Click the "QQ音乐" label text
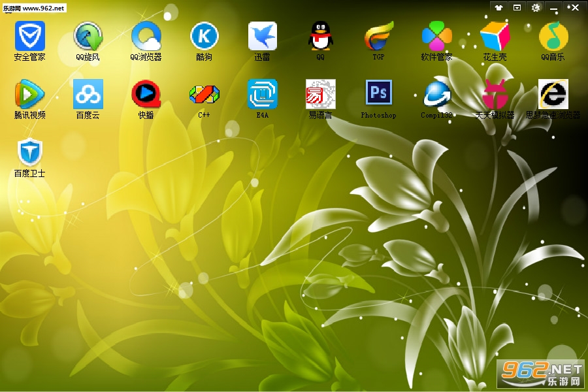 (x=553, y=57)
